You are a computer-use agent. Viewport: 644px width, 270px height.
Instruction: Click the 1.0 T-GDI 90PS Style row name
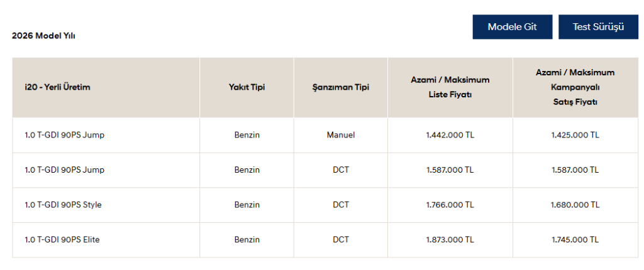click(63, 205)
